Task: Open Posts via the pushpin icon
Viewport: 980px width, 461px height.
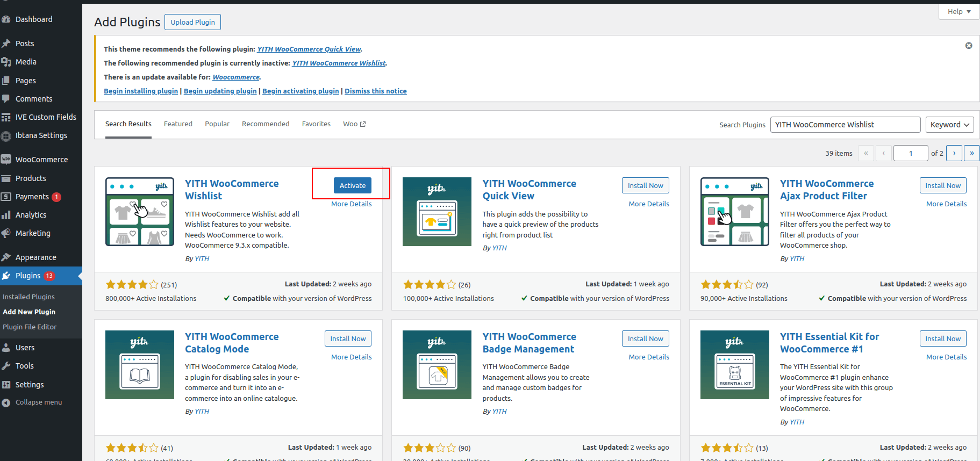Action: coord(6,44)
